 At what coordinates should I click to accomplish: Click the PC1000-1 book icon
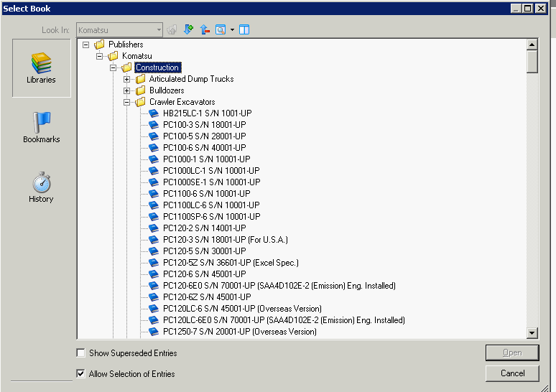[154, 159]
